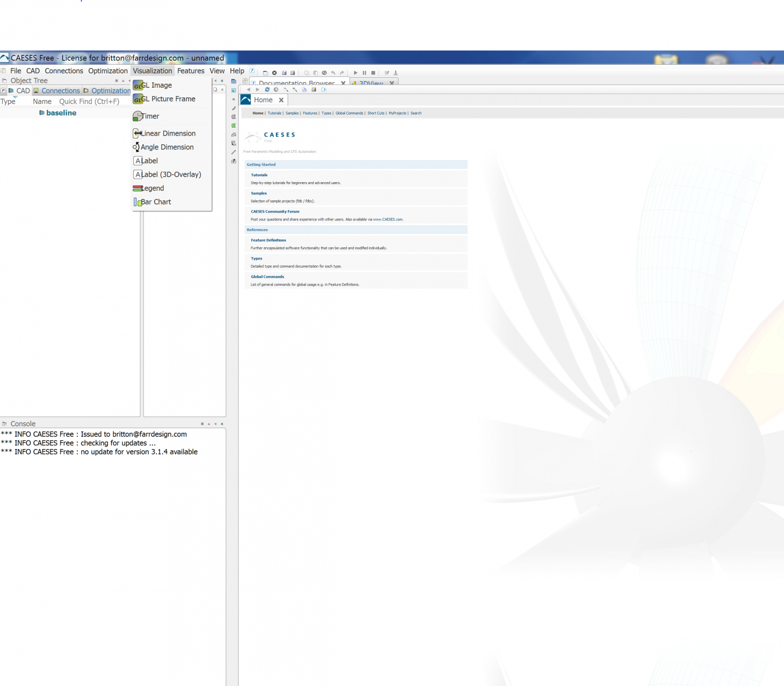784x686 pixels.
Task: Open the Types link in navigation bar
Action: 326,113
